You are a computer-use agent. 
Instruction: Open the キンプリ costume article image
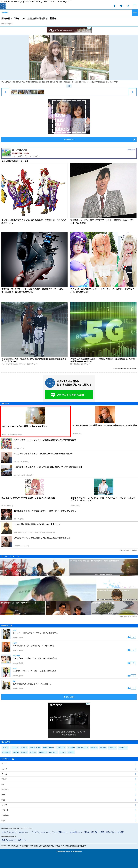point(34,191)
